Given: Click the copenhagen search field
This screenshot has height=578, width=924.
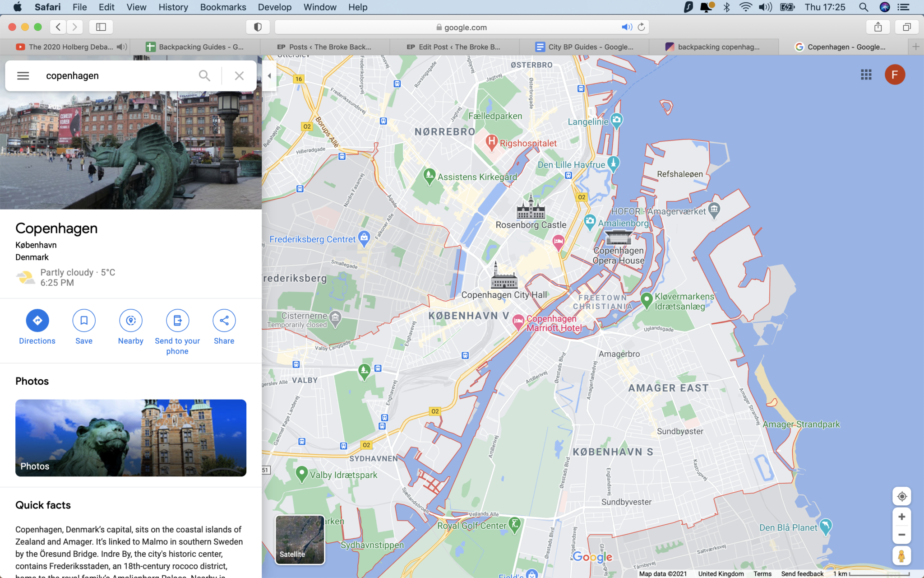Looking at the screenshot, I should click(x=117, y=76).
